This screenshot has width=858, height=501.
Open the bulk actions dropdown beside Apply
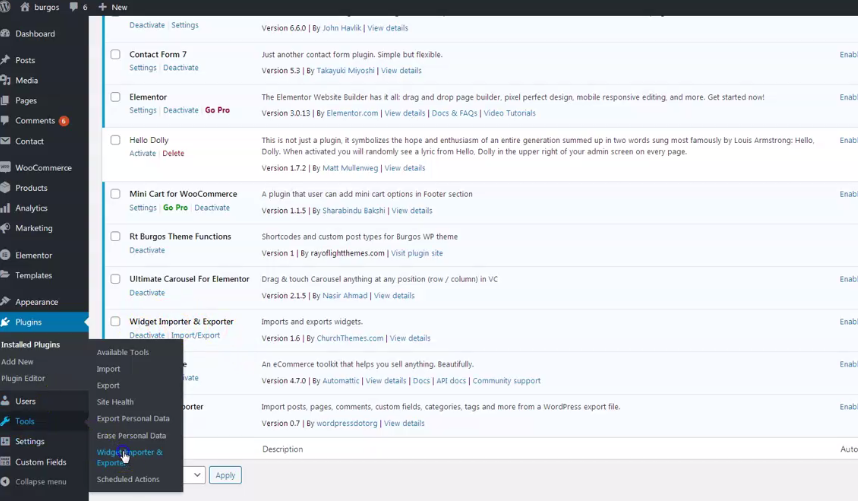194,475
